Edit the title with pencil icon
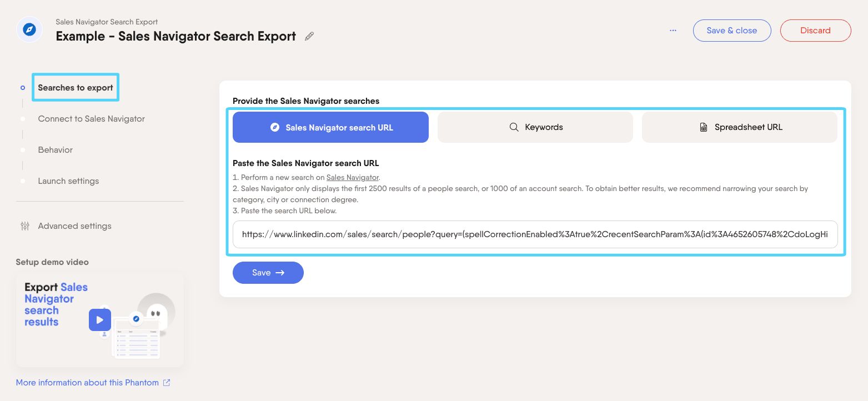 coord(309,37)
